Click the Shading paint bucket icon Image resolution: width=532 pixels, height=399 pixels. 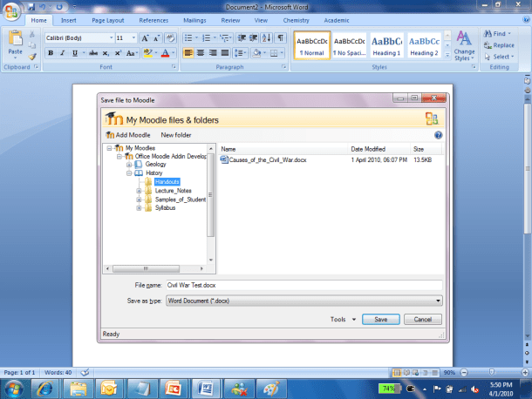pos(256,53)
